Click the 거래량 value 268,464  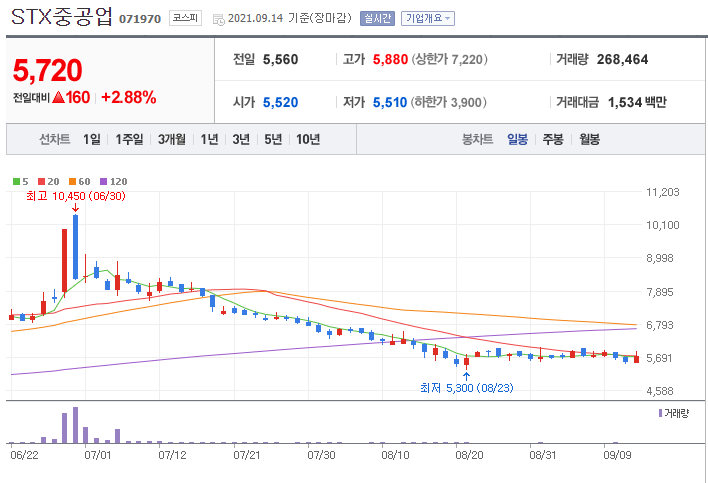[x=622, y=59]
